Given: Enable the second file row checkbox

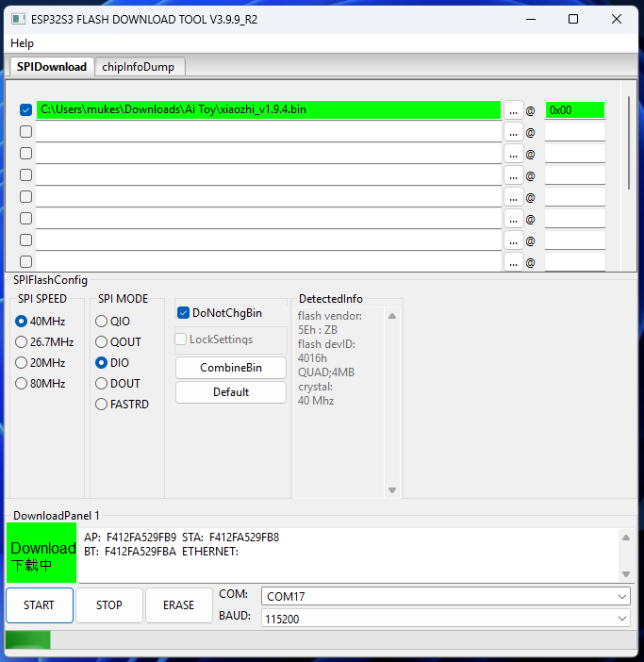Looking at the screenshot, I should coord(25,132).
